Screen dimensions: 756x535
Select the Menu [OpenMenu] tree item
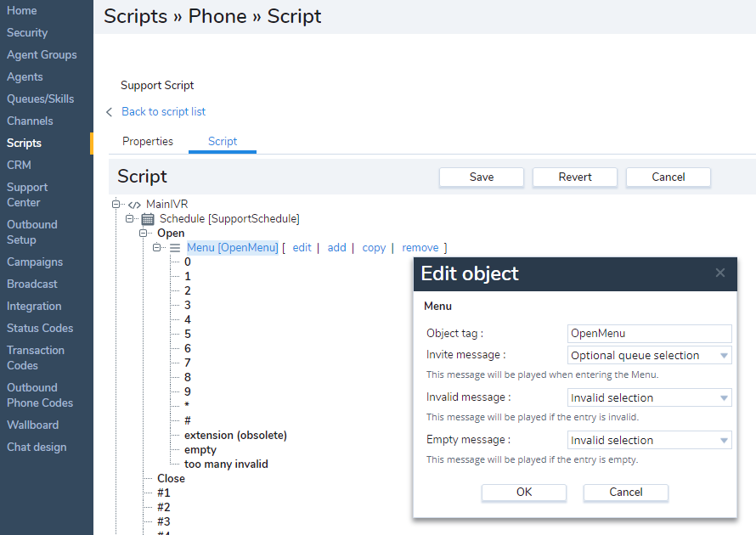tap(233, 248)
